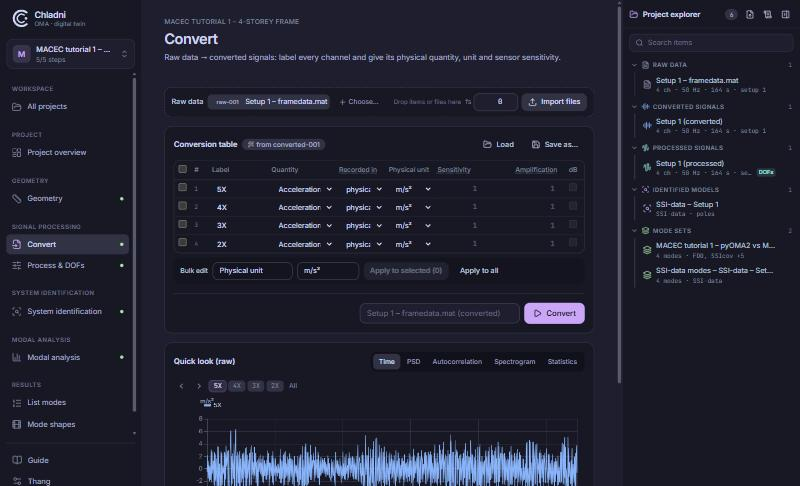The height and width of the screenshot is (486, 800).
Task: Run the purple Convert button
Action: click(554, 314)
